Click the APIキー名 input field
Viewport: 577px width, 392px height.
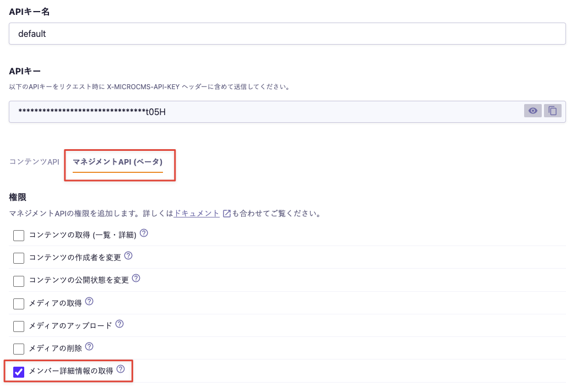coord(286,34)
